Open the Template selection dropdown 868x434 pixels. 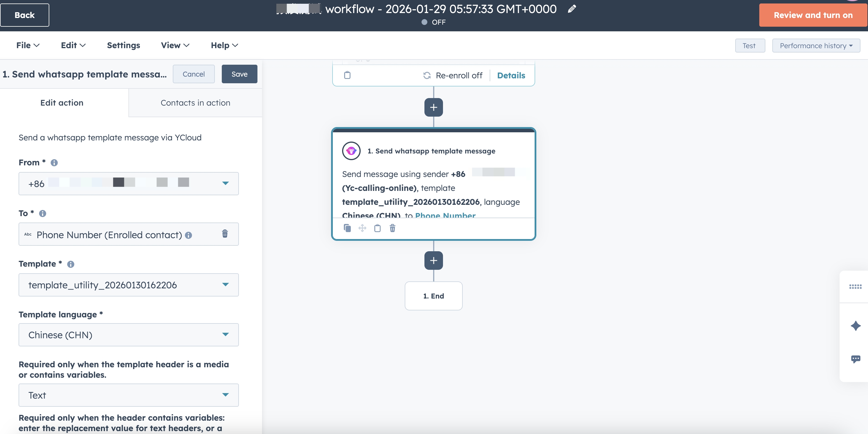coord(128,285)
